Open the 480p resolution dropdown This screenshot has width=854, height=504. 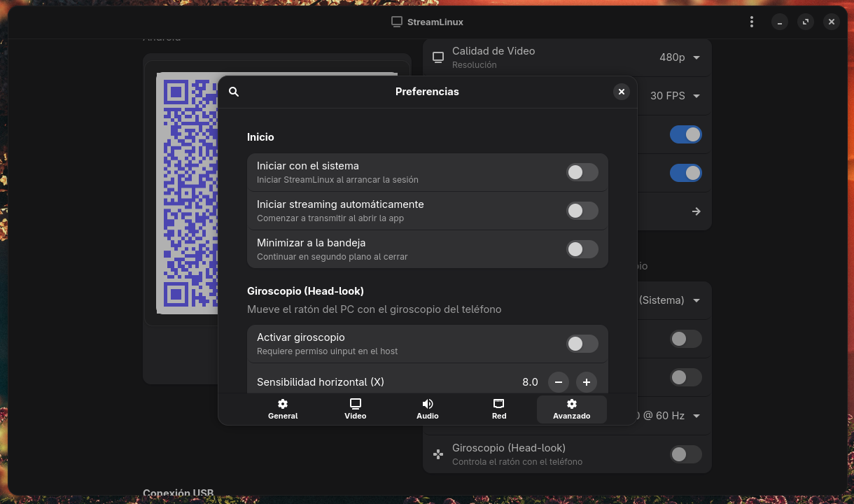pyautogui.click(x=680, y=57)
